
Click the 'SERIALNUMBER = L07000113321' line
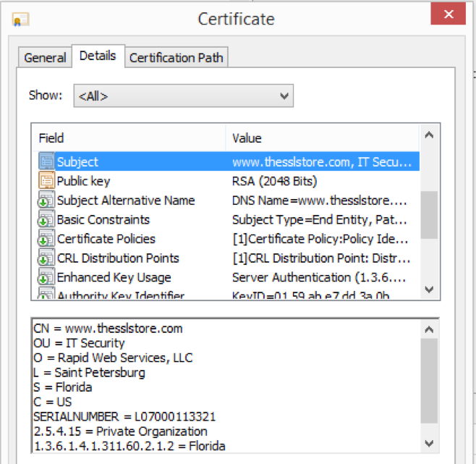click(124, 416)
